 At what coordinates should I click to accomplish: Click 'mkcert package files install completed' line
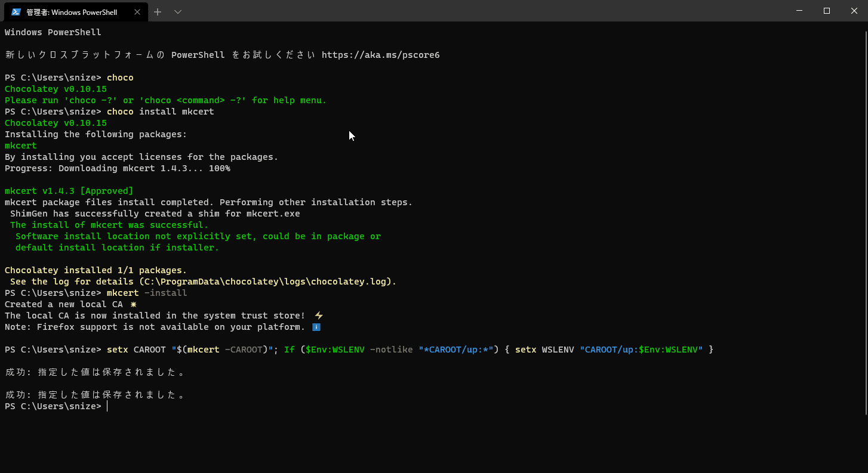(x=208, y=202)
